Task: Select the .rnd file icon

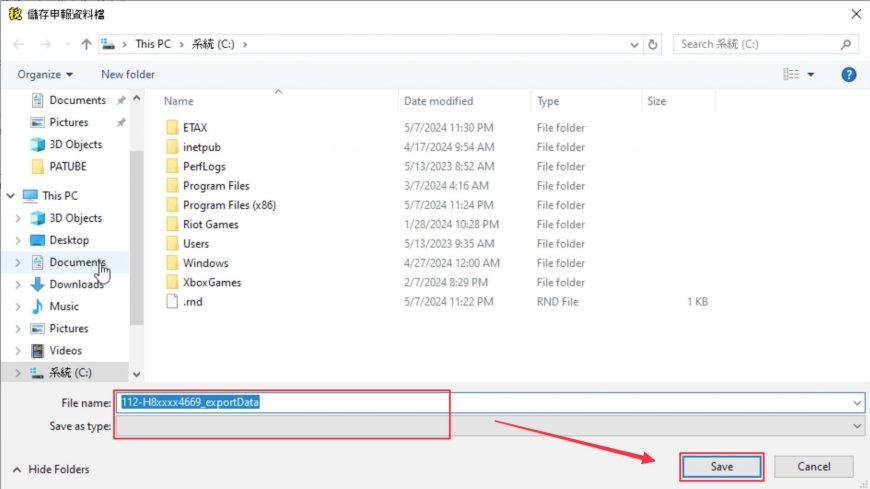Action: tap(173, 301)
